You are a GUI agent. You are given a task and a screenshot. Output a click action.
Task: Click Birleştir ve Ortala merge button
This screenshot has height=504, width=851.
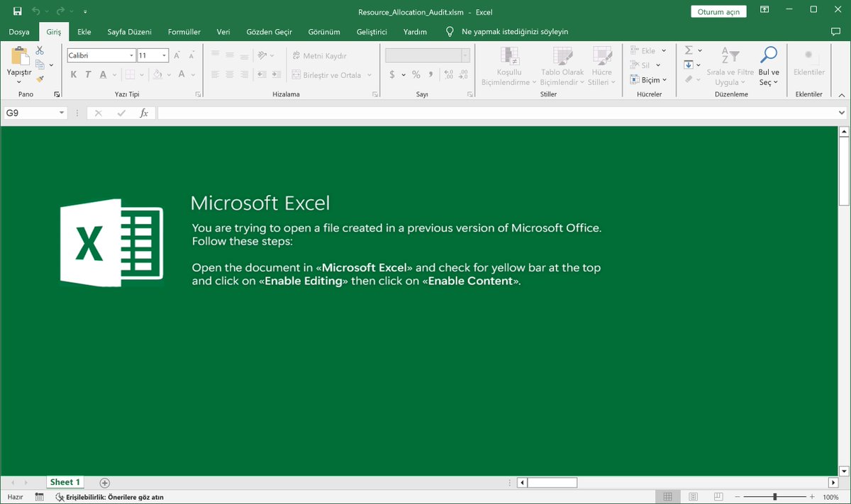coord(327,75)
